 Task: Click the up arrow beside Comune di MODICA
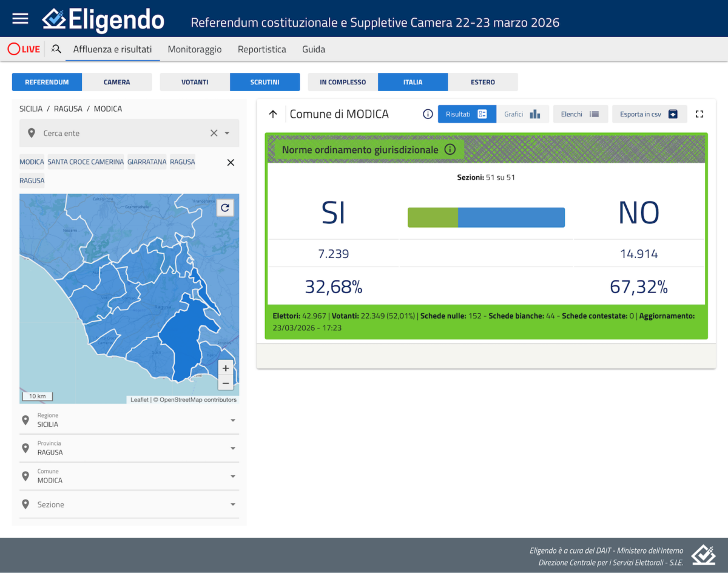click(273, 114)
